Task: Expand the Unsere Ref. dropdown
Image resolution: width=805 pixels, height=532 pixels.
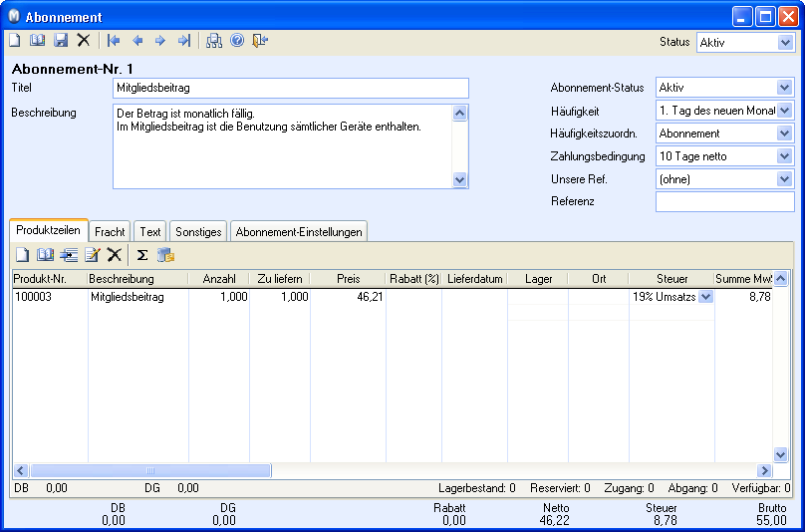Action: (x=784, y=179)
